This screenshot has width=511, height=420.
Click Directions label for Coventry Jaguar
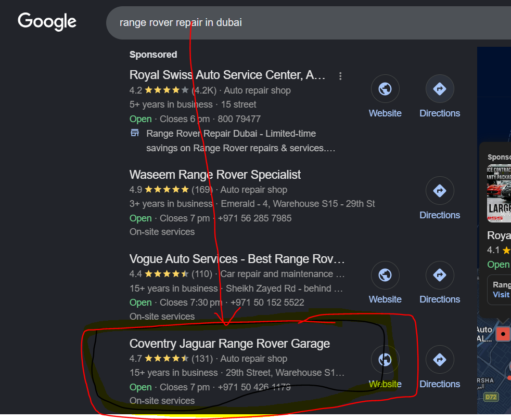(440, 384)
